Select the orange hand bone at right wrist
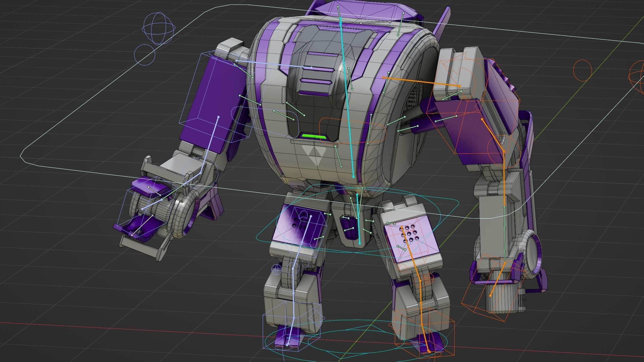The image size is (644, 362). click(x=498, y=280)
